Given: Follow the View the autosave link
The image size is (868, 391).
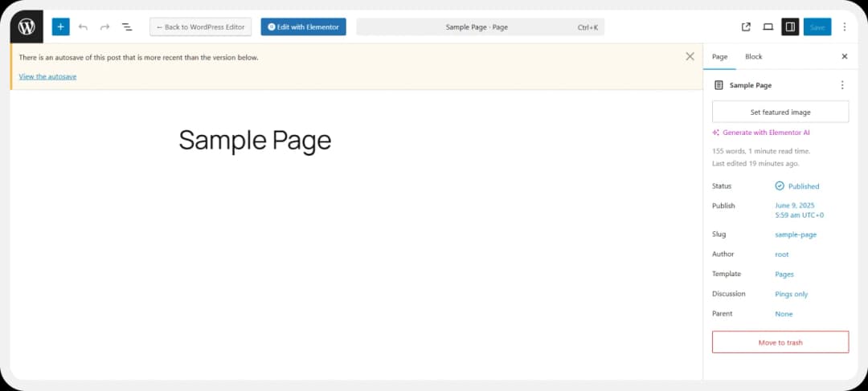Looking at the screenshot, I should [47, 76].
